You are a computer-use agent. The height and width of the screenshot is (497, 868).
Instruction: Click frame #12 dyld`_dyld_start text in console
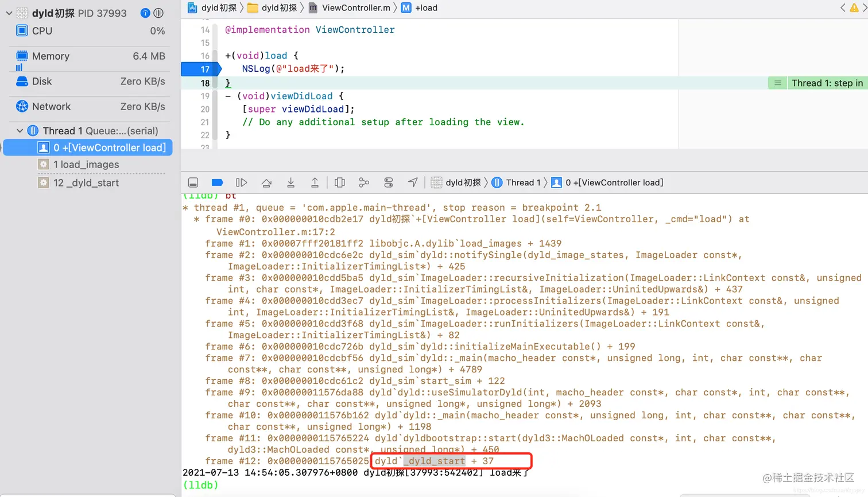pyautogui.click(x=434, y=461)
